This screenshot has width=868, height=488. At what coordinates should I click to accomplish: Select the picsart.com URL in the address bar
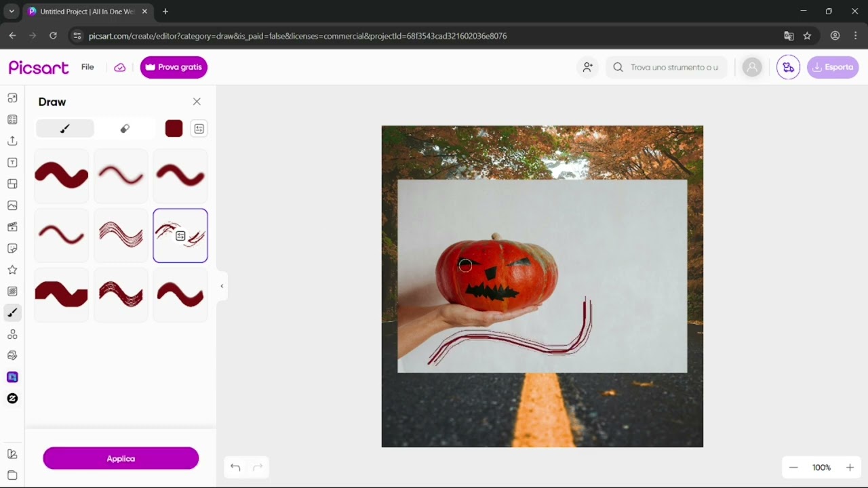click(298, 36)
